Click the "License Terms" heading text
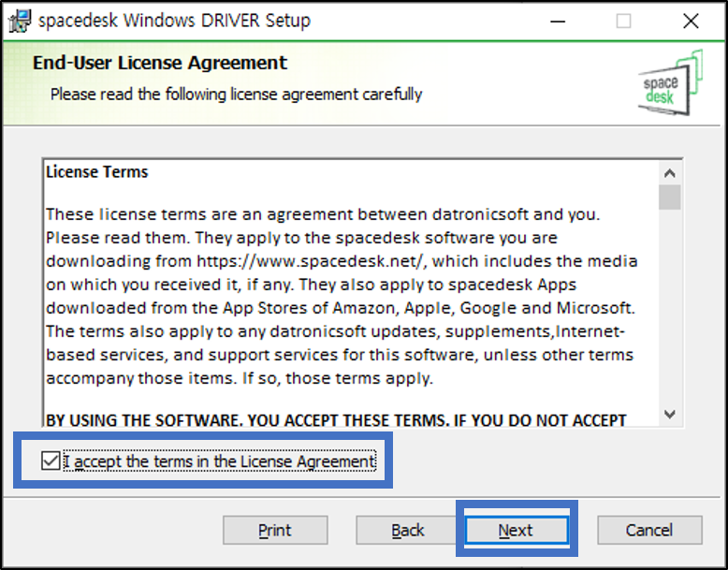 [x=97, y=172]
